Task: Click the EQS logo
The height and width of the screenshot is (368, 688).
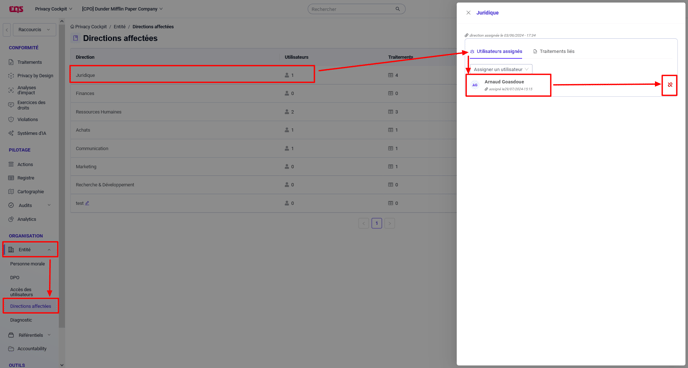Action: pyautogui.click(x=16, y=9)
